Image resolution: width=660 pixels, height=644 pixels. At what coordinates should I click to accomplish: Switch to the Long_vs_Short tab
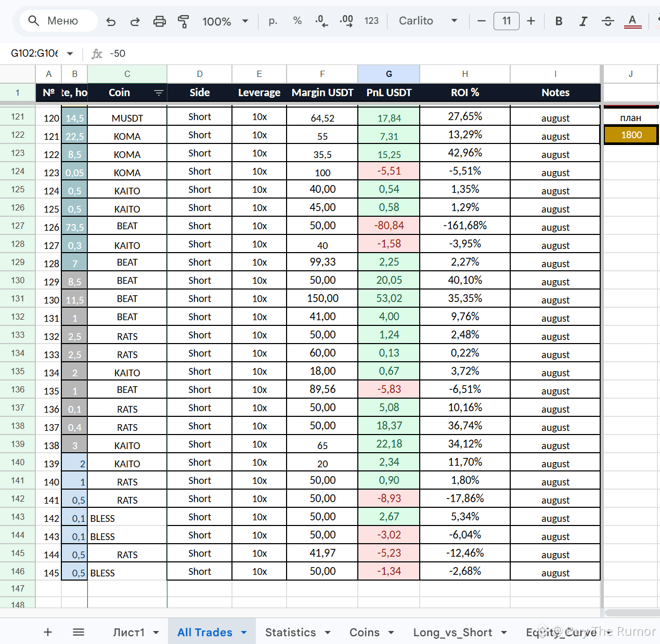tap(452, 632)
